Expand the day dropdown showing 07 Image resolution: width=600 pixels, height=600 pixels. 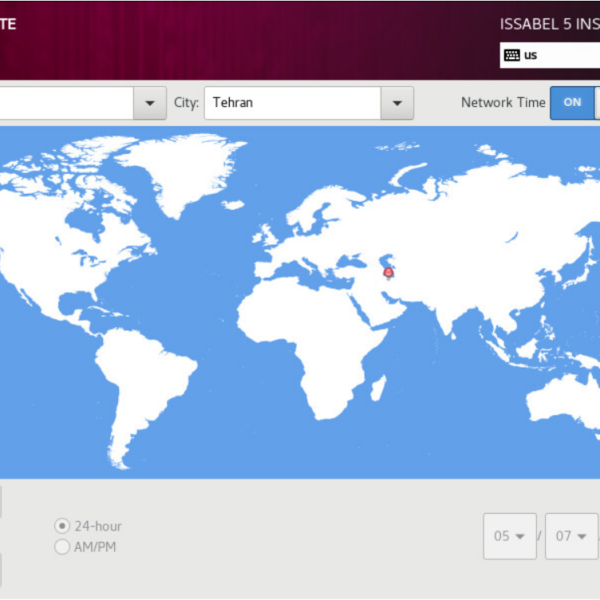coord(571,536)
